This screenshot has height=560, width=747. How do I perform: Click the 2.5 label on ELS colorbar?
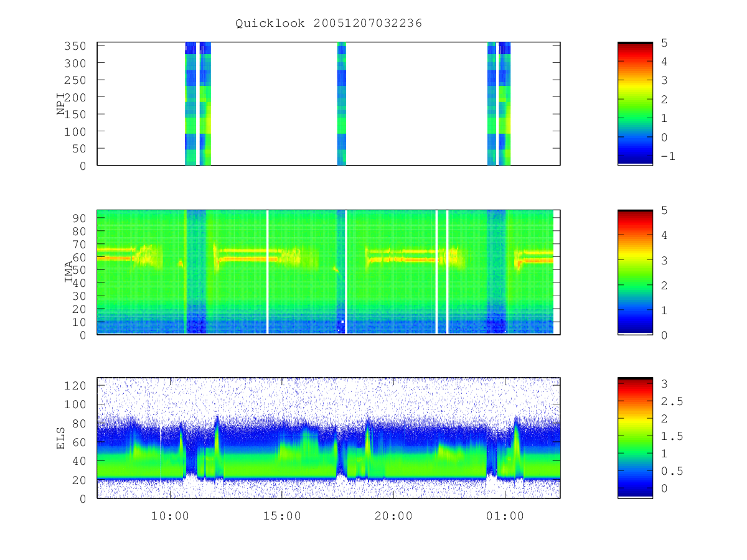(672, 401)
